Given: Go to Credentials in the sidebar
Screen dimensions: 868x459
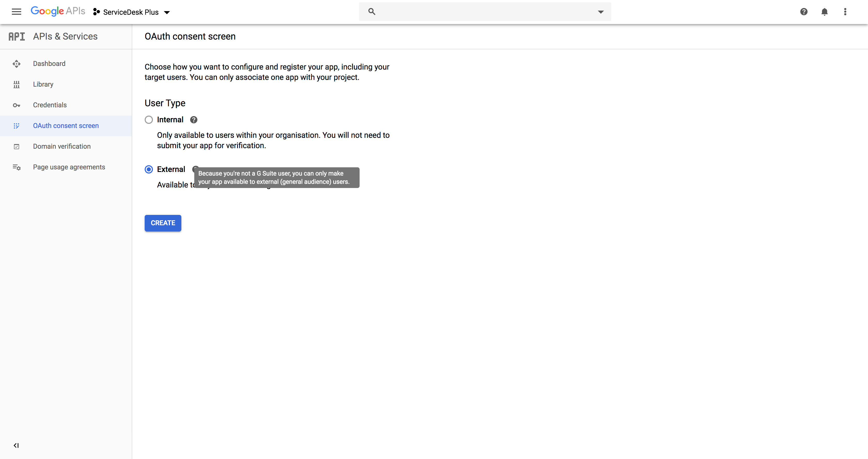Looking at the screenshot, I should pos(50,105).
